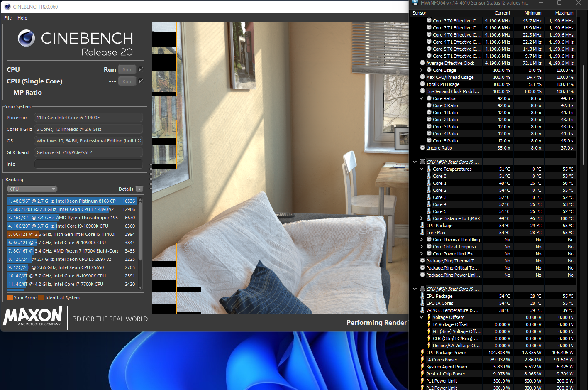Open the File menu in Cinebench
Viewport: 588px width, 390px height.
pos(8,18)
